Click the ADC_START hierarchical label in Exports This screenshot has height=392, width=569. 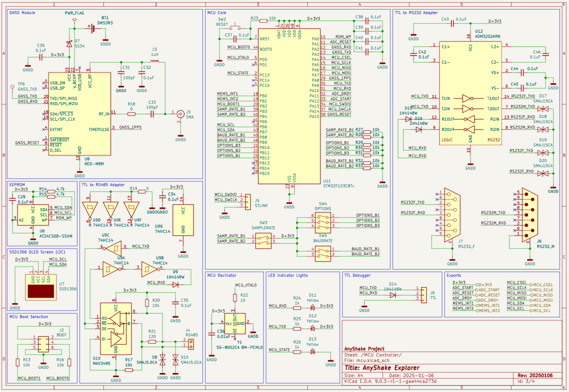tap(489, 290)
